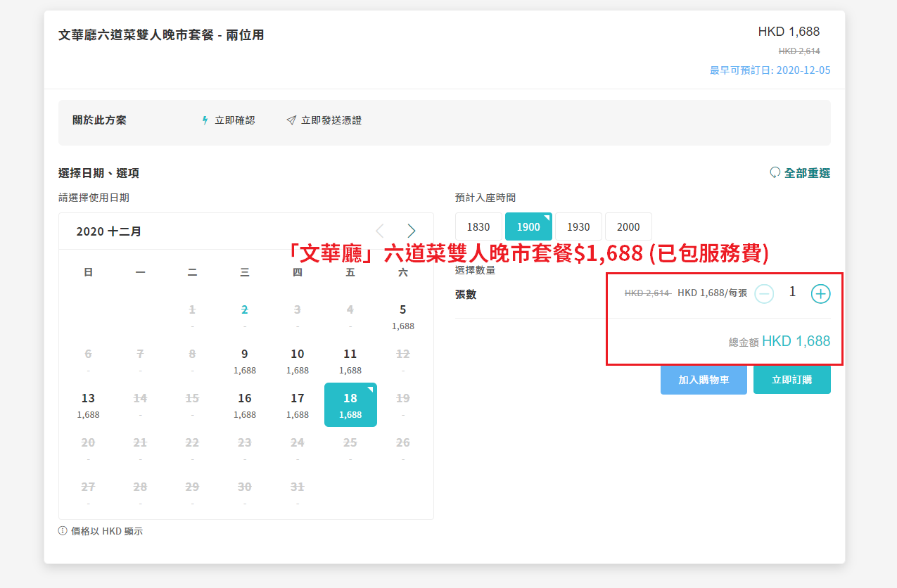Select the 2000 seating time

[x=628, y=226]
